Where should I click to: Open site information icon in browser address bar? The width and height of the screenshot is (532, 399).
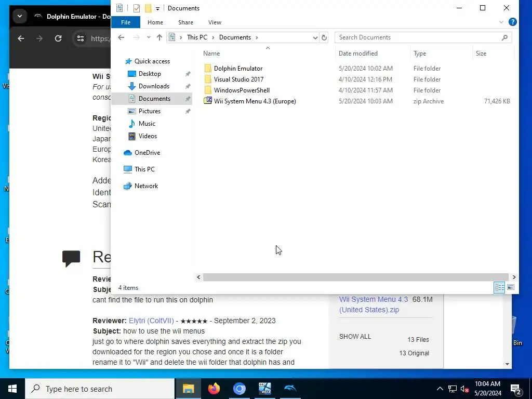81,38
